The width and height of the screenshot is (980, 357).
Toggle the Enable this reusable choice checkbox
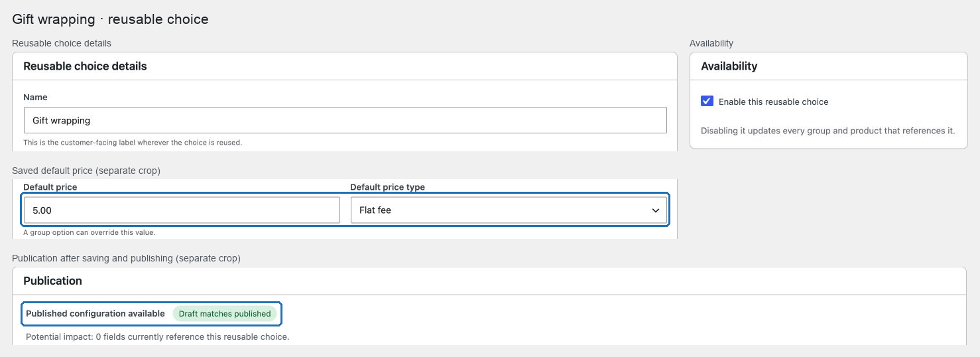click(707, 102)
